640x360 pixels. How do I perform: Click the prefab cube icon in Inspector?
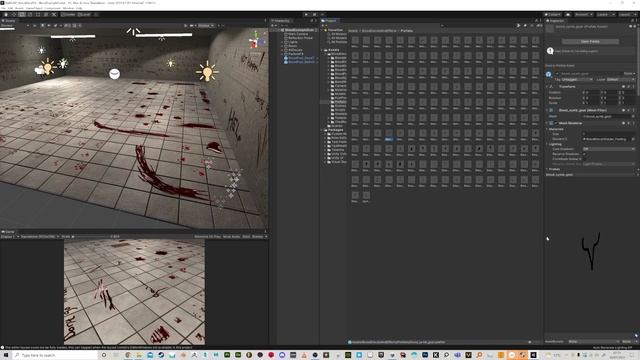(x=549, y=74)
